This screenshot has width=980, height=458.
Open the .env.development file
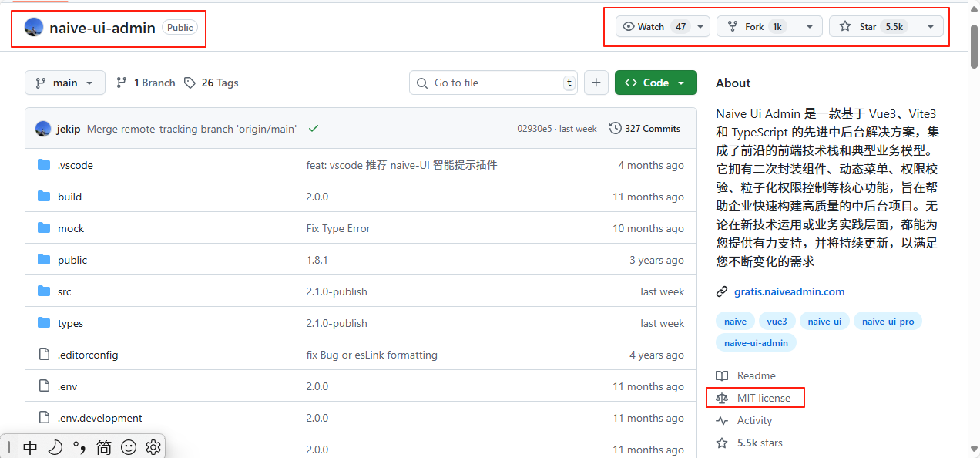100,418
